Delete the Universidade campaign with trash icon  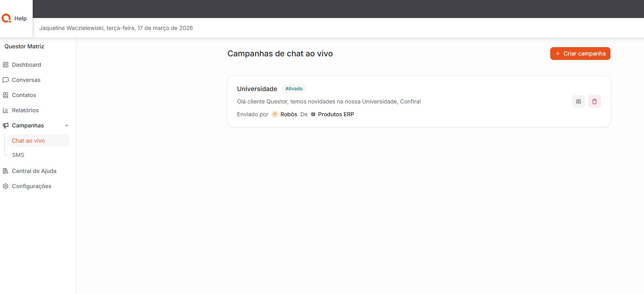coord(594,101)
